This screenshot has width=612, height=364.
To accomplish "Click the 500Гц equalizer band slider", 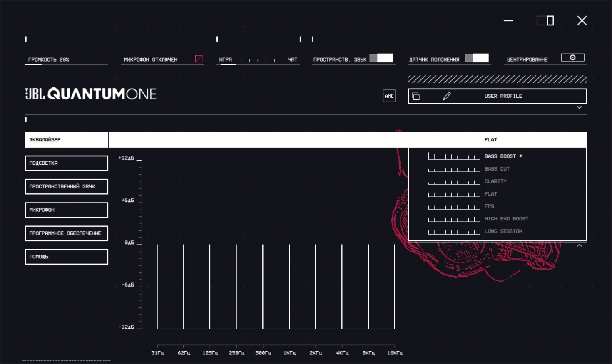I will pyautogui.click(x=263, y=287).
